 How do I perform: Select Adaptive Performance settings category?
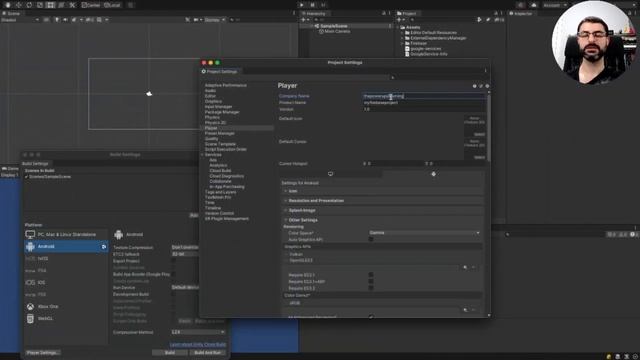(x=226, y=85)
